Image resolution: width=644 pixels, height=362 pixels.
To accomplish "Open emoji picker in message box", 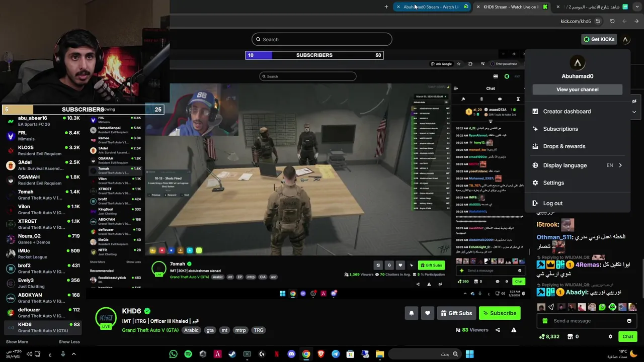I will 629,321.
